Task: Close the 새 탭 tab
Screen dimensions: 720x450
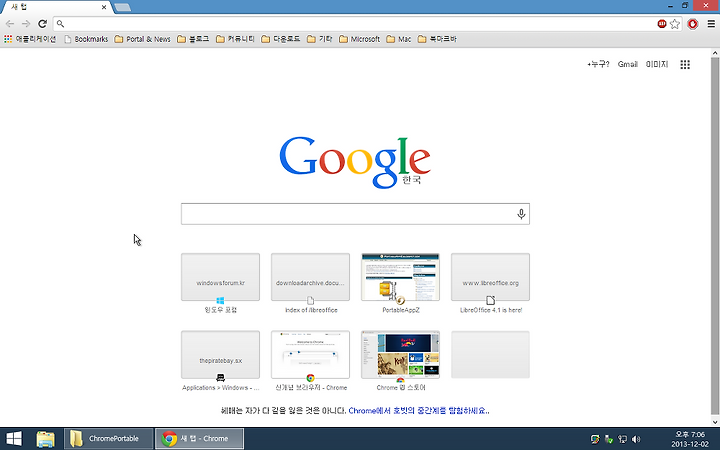Action: tap(104, 7)
